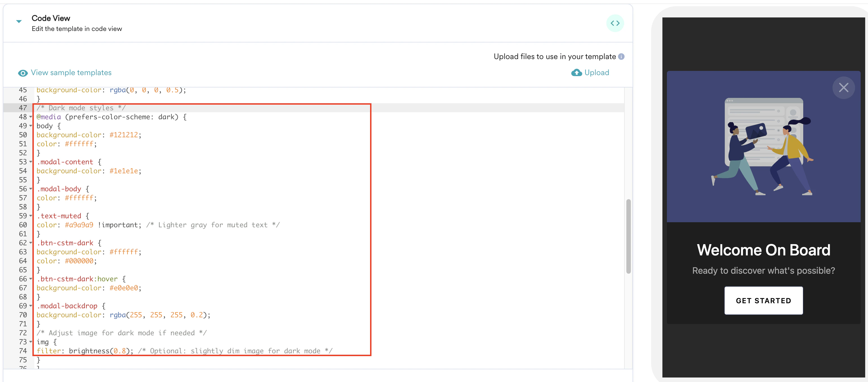Image resolution: width=868 pixels, height=382 pixels.
Task: Select the #121212 color value on line 50
Action: click(124, 135)
